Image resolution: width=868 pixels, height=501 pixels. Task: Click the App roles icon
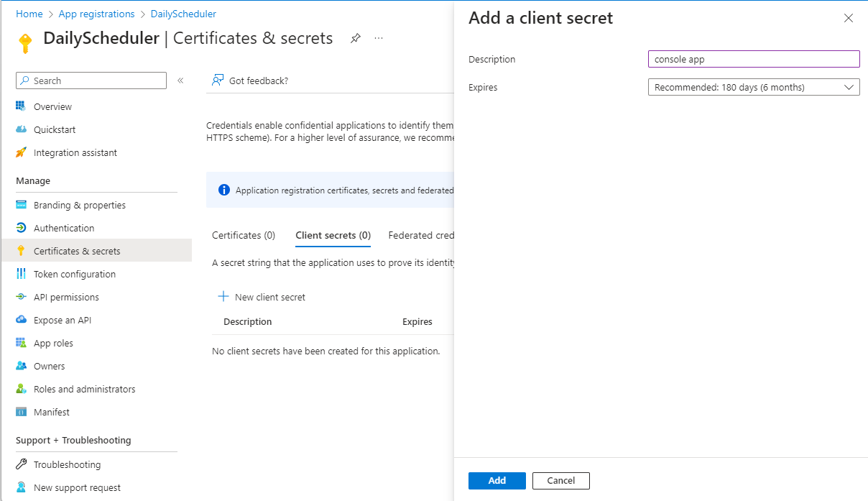tap(21, 343)
